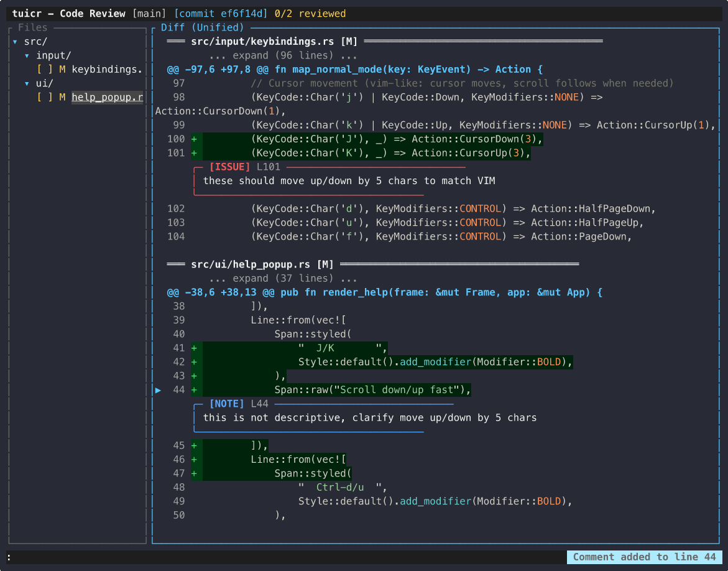Click the [ISSUE] L101 comment label
728x571 pixels.
click(x=245, y=167)
